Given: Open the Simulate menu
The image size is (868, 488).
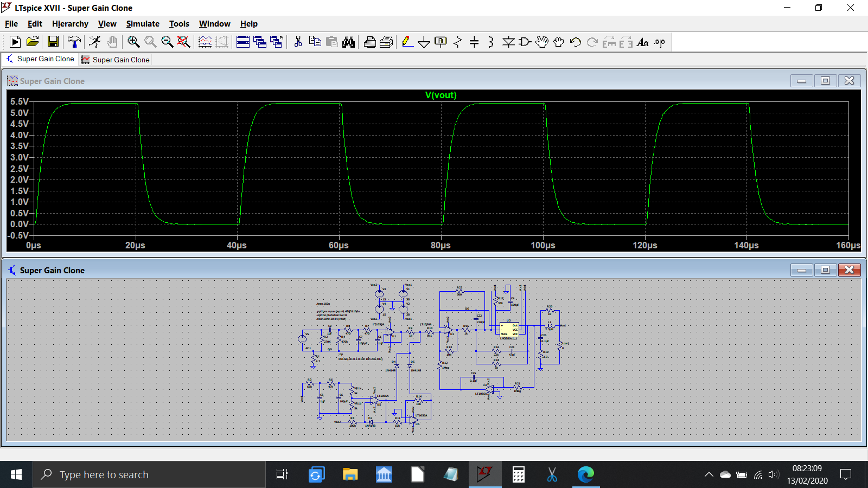Looking at the screenshot, I should (143, 24).
